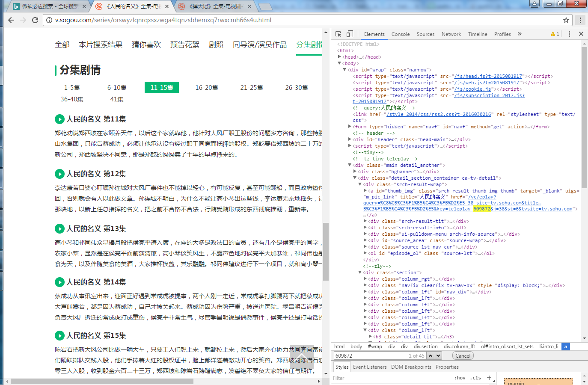The height and width of the screenshot is (385, 588).
Task: Toggle the device emulation mode
Action: (x=349, y=34)
